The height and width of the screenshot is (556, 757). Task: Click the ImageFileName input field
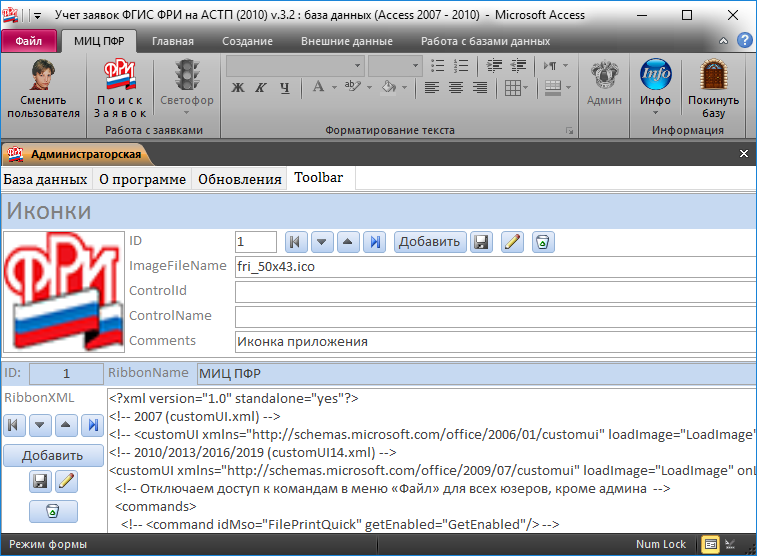pyautogui.click(x=494, y=266)
